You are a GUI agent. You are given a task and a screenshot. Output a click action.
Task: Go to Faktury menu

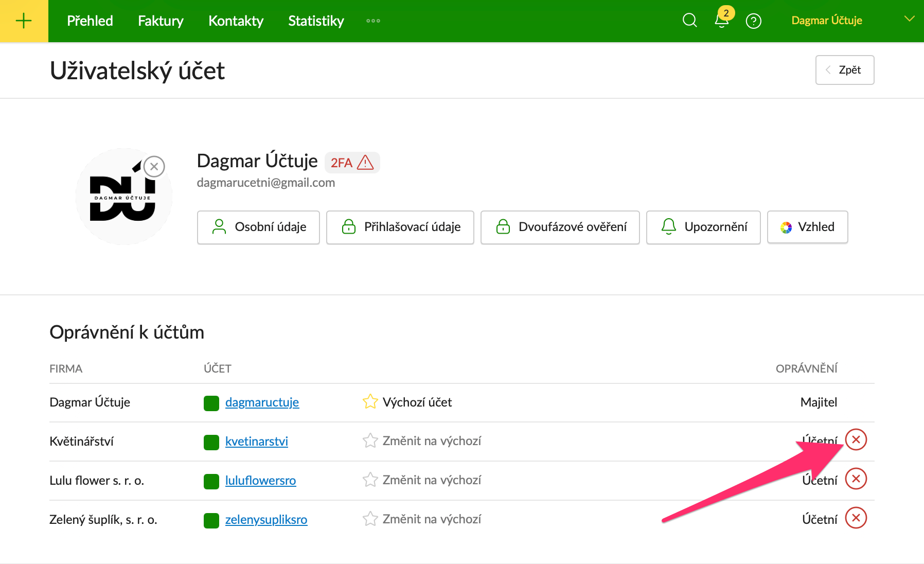tap(161, 21)
